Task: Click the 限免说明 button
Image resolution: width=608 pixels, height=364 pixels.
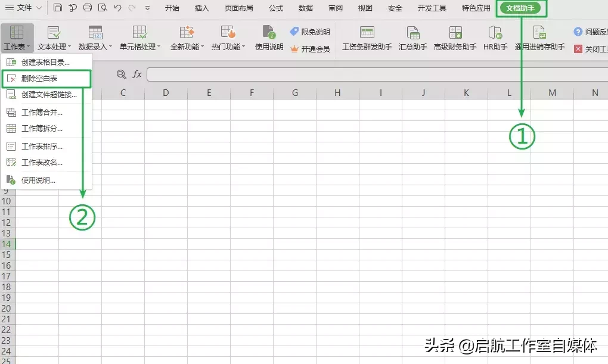Action: click(x=310, y=32)
